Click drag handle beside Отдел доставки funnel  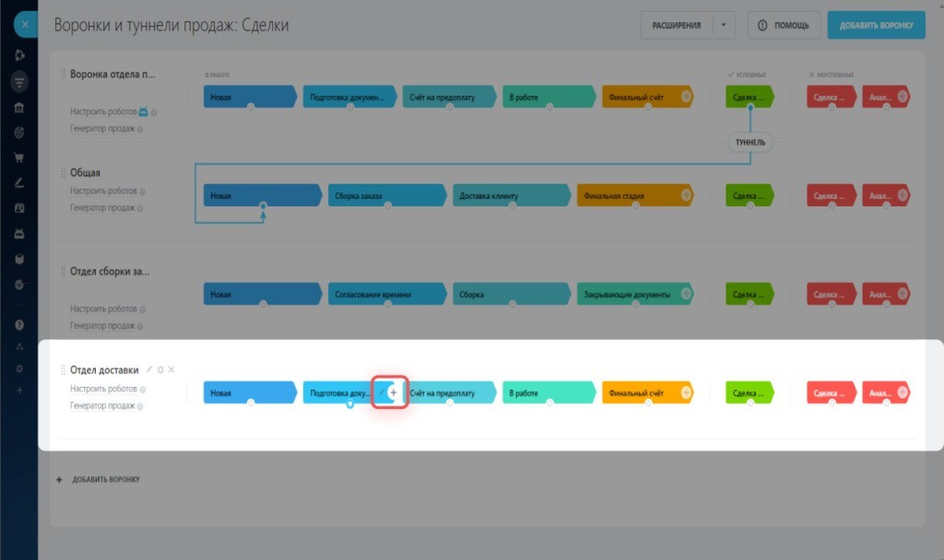pos(63,370)
